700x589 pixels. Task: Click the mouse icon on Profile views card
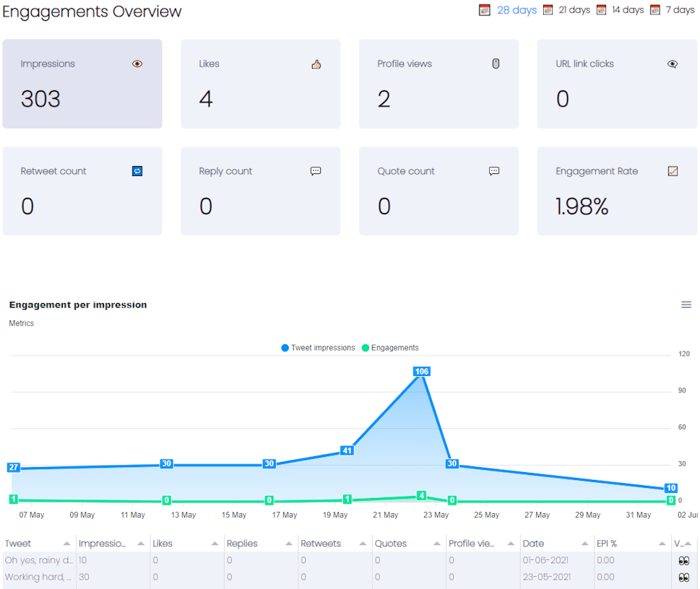click(x=496, y=64)
